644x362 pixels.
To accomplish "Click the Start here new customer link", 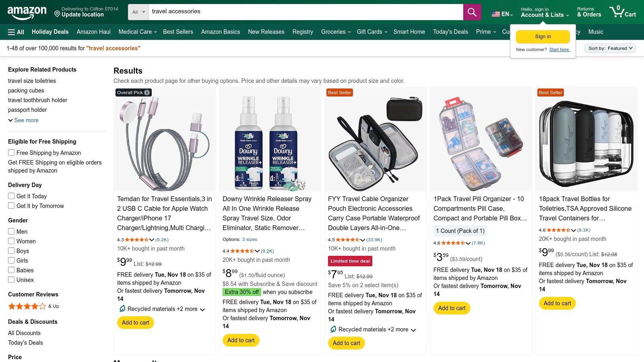I will click(559, 49).
